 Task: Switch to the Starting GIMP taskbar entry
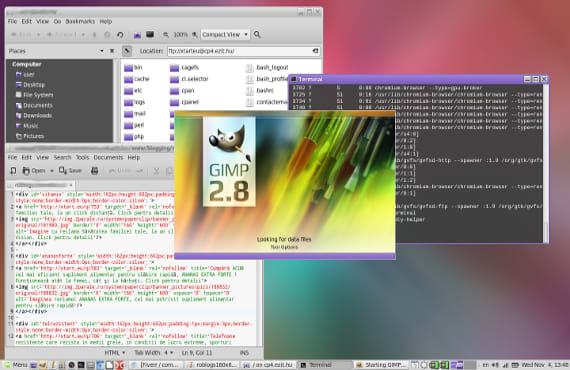382,365
